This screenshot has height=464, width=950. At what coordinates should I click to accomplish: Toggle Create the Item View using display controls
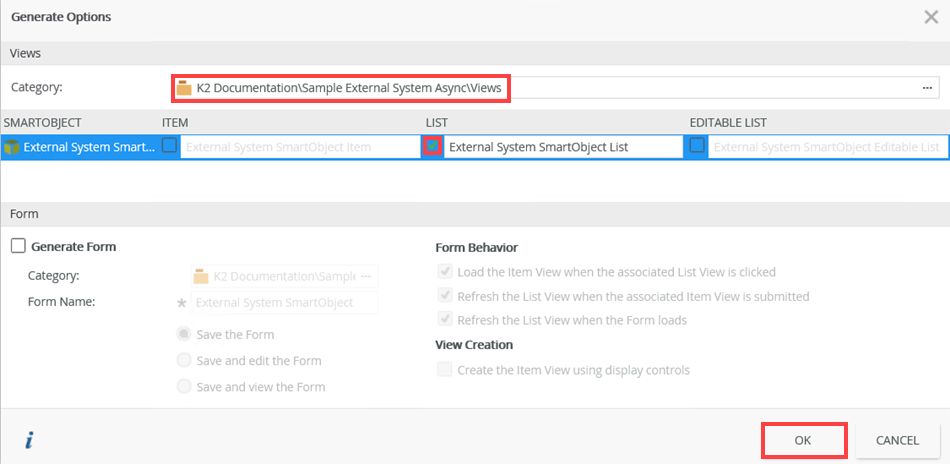[444, 370]
